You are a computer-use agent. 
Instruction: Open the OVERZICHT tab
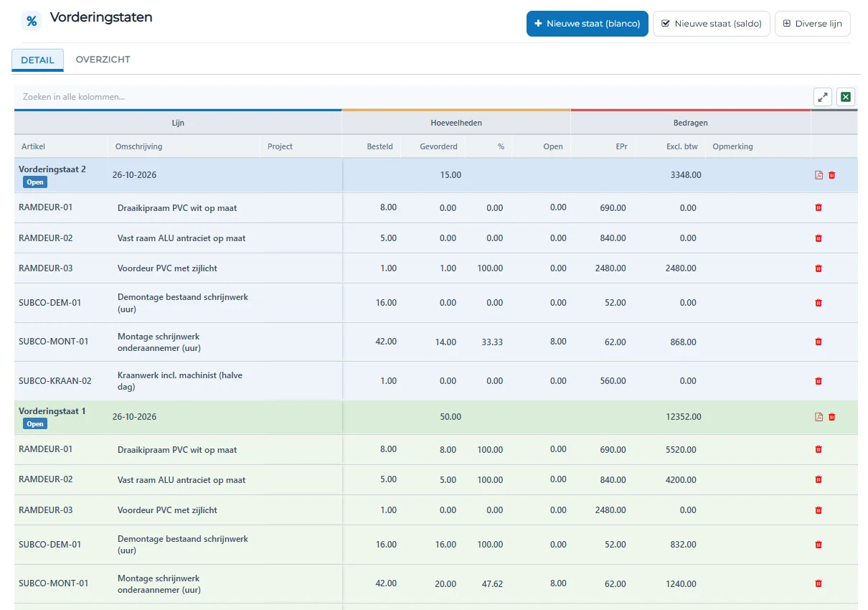pos(103,60)
